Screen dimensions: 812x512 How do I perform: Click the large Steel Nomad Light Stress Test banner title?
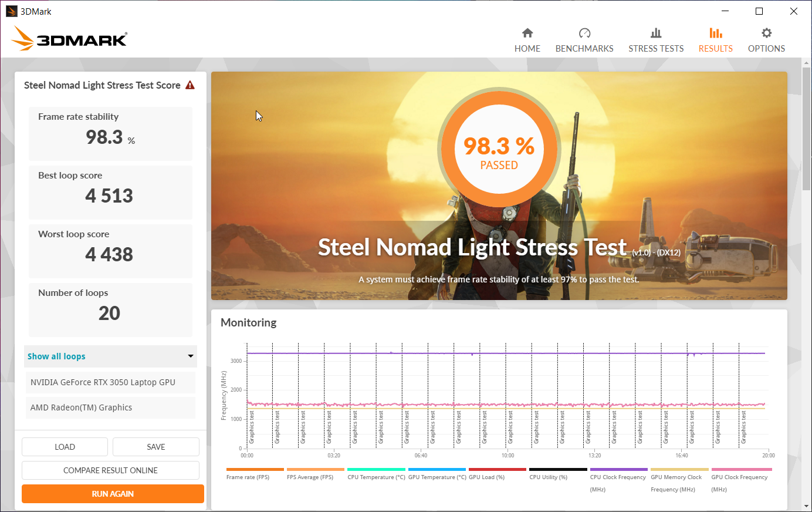472,247
